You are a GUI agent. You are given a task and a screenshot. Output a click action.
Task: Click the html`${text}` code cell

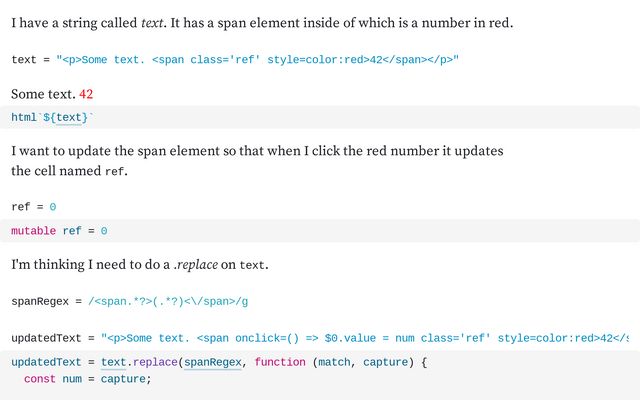click(320, 118)
